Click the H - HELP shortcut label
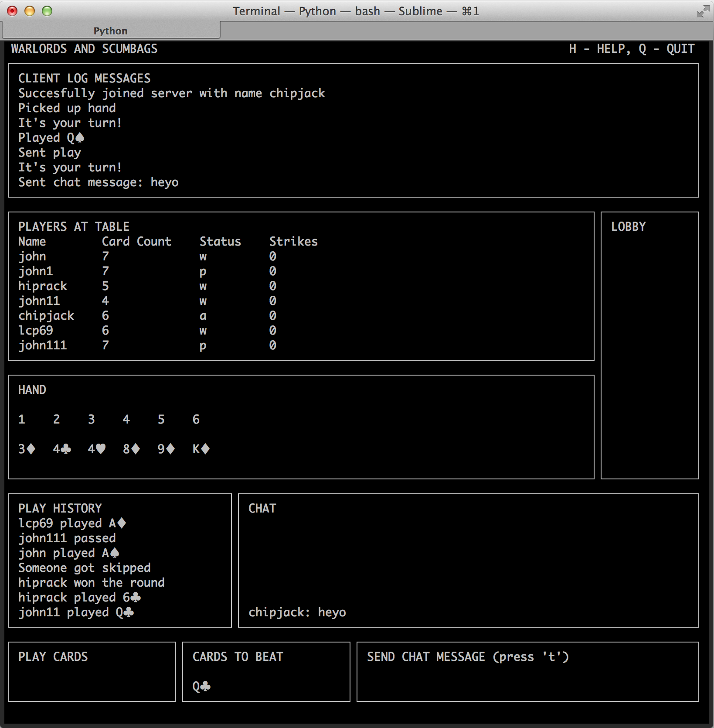714x728 pixels. [598, 49]
